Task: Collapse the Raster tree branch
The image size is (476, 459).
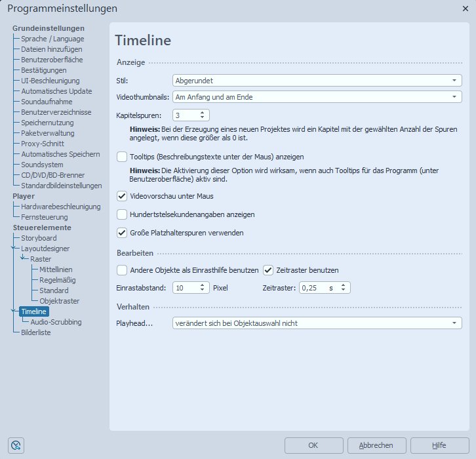Action: click(x=24, y=259)
